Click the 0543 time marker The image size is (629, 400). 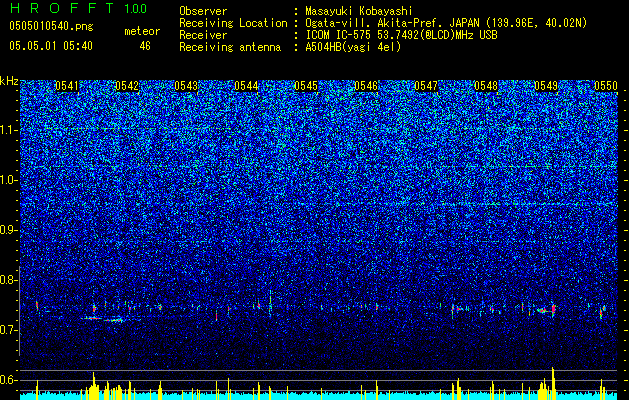[x=187, y=86]
